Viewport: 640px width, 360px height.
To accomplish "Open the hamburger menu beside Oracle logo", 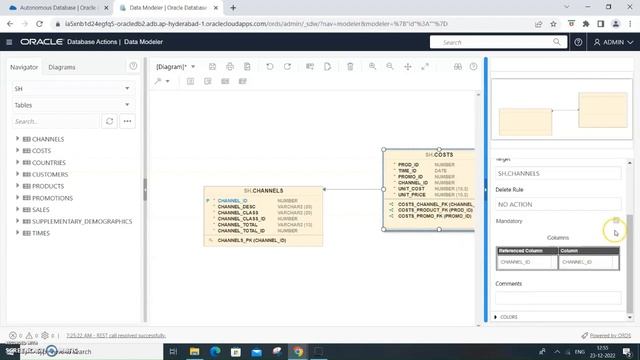I will point(9,42).
